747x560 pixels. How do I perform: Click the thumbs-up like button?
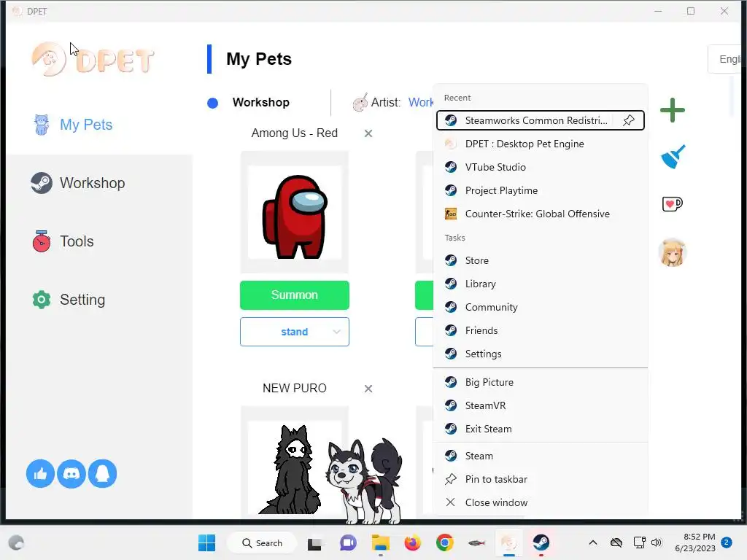40,473
